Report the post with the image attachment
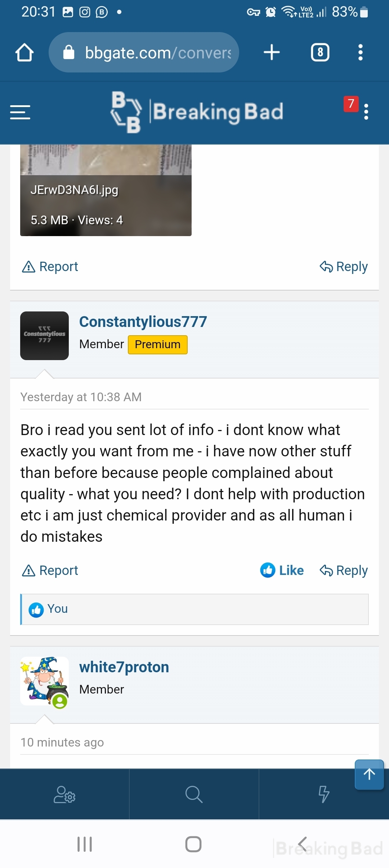 [x=50, y=267]
